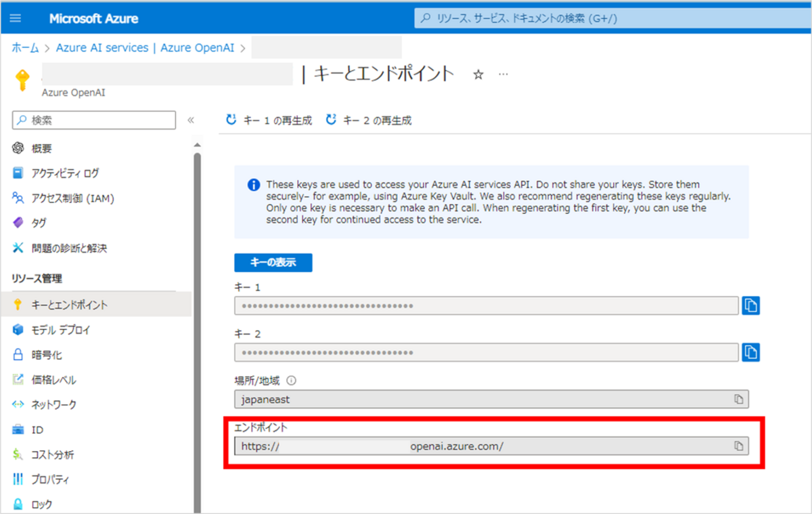Viewport: 812px width, 514px height.
Task: Click the masked キー 2 field
Action: [x=487, y=352]
